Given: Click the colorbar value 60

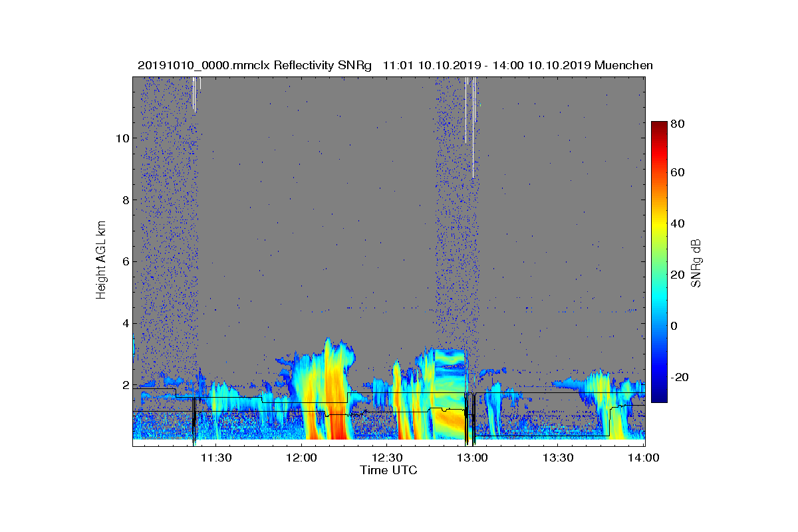Looking at the screenshot, I should (678, 173).
